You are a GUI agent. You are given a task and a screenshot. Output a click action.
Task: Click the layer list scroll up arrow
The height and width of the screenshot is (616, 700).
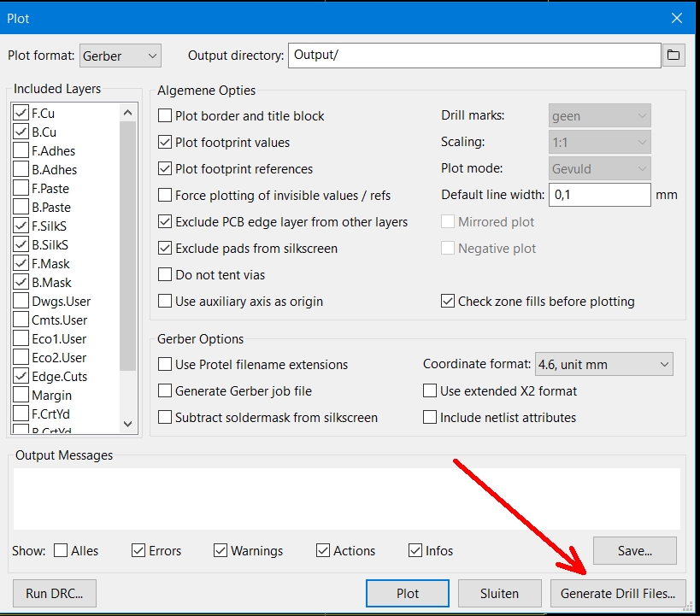pos(127,113)
